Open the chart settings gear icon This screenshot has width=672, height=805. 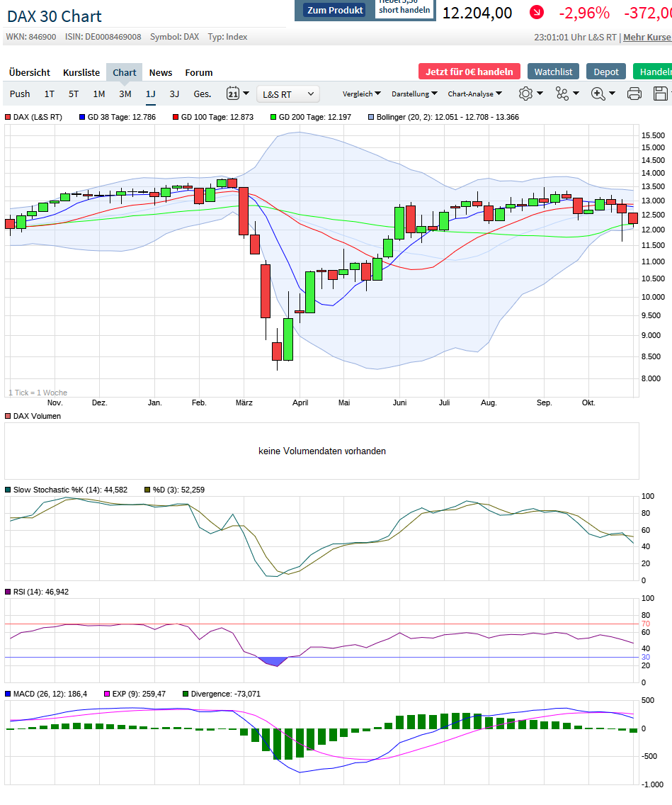click(x=524, y=93)
